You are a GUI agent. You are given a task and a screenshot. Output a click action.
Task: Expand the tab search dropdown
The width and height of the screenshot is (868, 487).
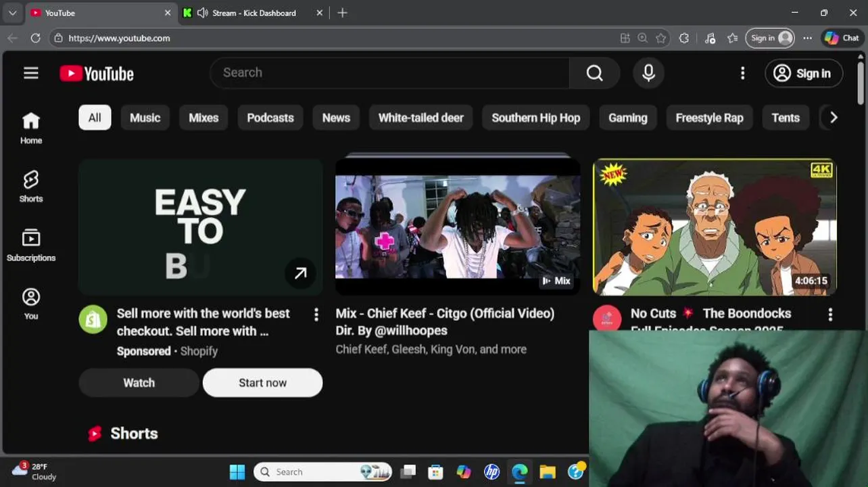[12, 13]
